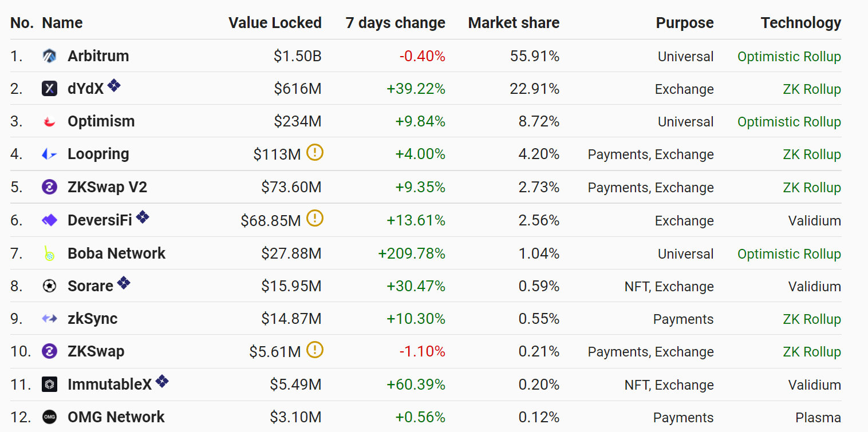Click the ImmutableX logo icon
The width and height of the screenshot is (868, 432).
[50, 385]
